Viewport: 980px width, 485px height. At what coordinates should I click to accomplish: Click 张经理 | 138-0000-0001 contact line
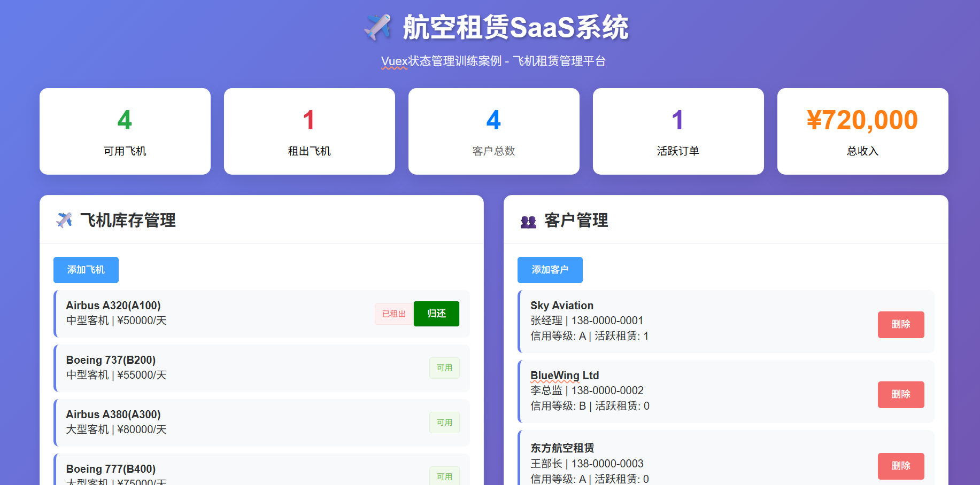point(587,320)
